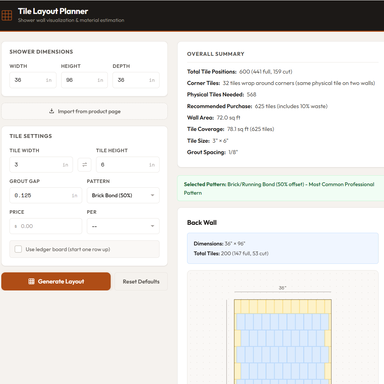The height and width of the screenshot is (384, 384).
Task: Click the Tile Layout Planner grid logo
Action: coord(7,15)
